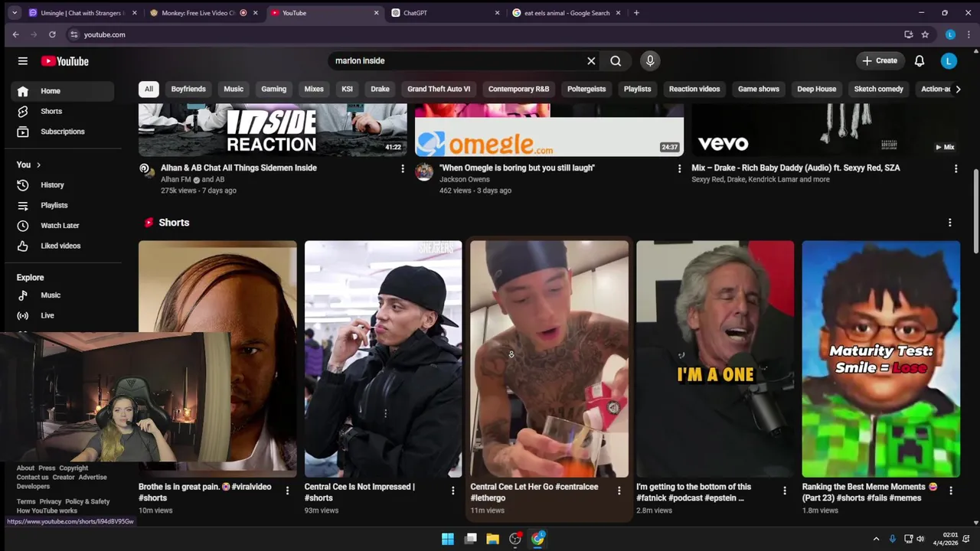
Task: Open Watch Later in sidebar
Action: click(63, 226)
